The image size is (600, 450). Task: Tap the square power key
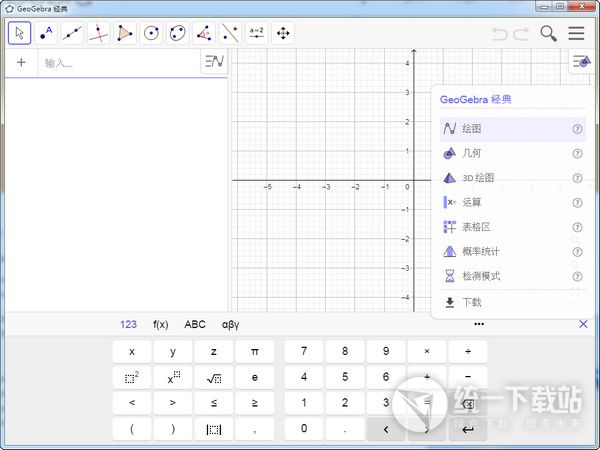[x=132, y=378]
